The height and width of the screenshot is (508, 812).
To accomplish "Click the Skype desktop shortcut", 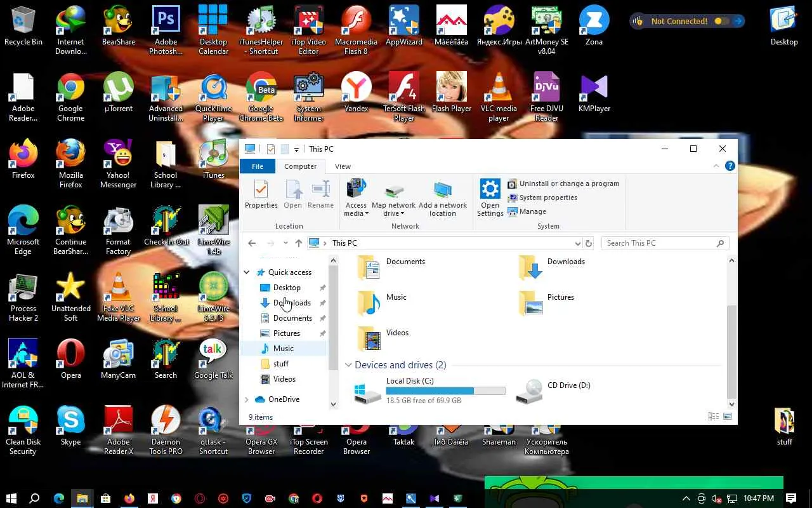I will 71,427.
